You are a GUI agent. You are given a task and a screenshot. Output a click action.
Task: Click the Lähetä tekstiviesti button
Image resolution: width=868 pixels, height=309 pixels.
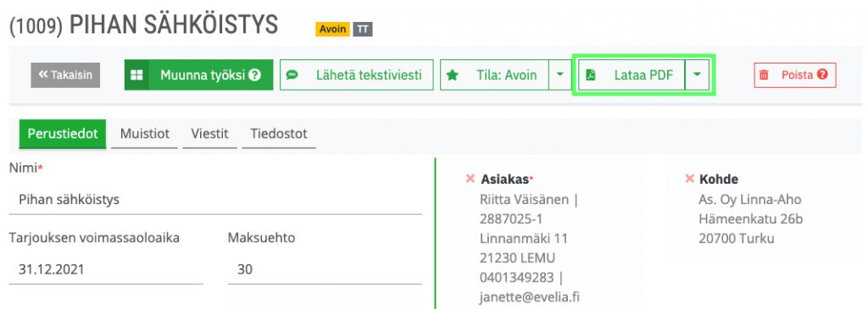click(357, 74)
